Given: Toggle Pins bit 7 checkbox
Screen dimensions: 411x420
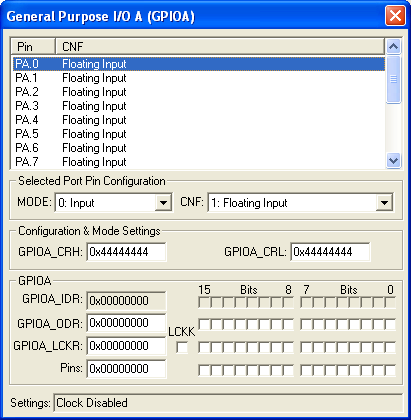Looking at the screenshot, I should pos(306,370).
